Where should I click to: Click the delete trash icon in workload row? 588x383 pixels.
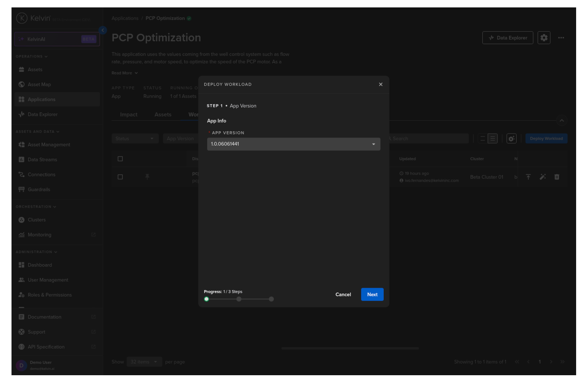click(556, 177)
